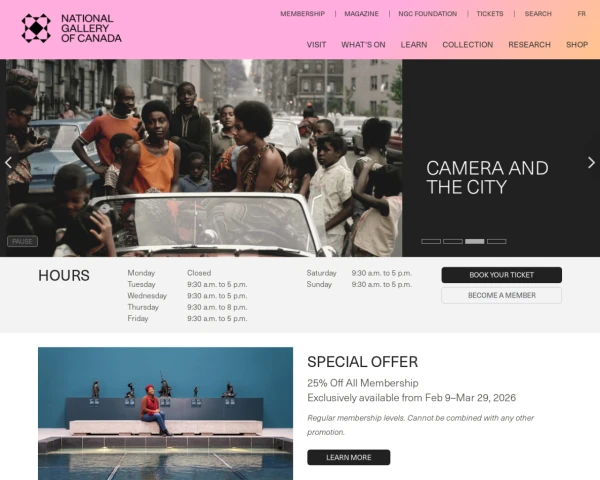The height and width of the screenshot is (480, 600).
Task: Click the Book Your Ticket button
Action: pos(501,275)
